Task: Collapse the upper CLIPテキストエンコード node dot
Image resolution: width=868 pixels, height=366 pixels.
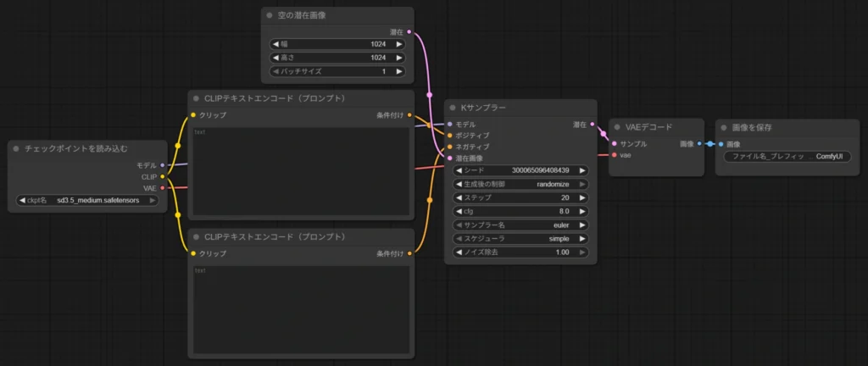Action: [196, 98]
